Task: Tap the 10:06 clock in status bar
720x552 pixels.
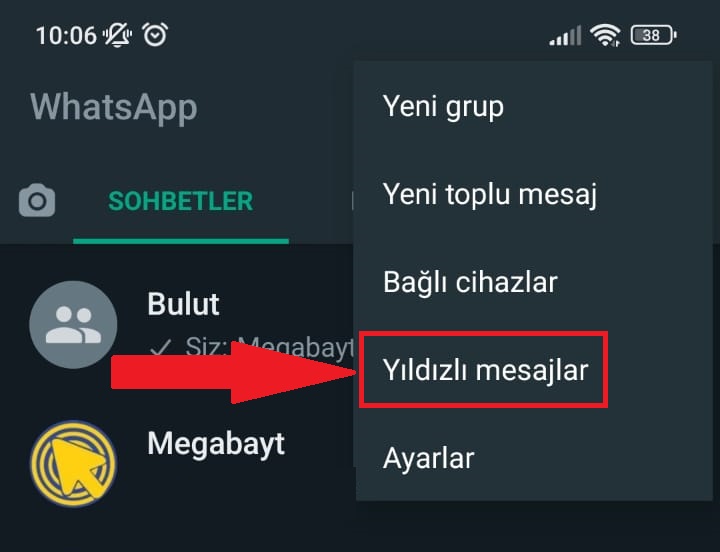Action: pos(67,35)
